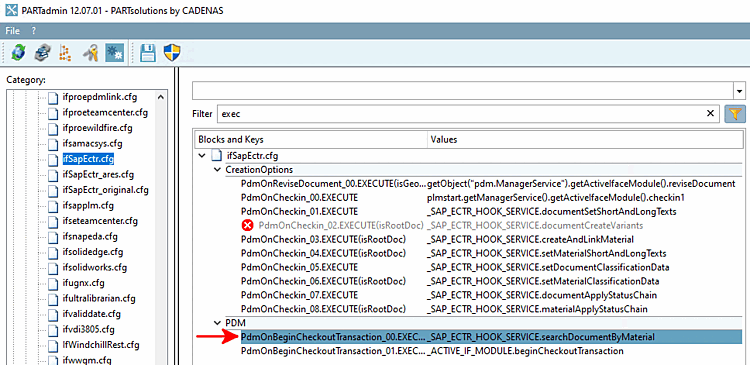
Task: Select ifvdi3805.cfg in the category list
Action: tap(89, 329)
